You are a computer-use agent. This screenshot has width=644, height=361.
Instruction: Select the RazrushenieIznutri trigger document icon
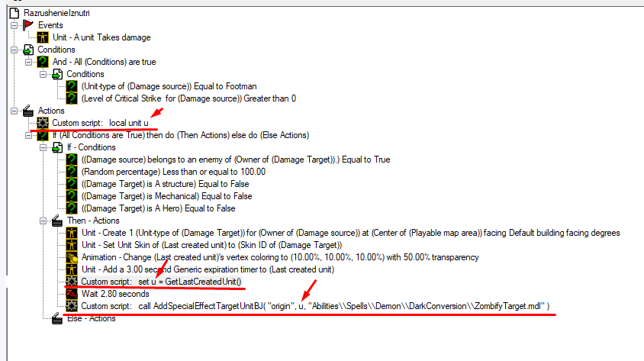coord(14,13)
